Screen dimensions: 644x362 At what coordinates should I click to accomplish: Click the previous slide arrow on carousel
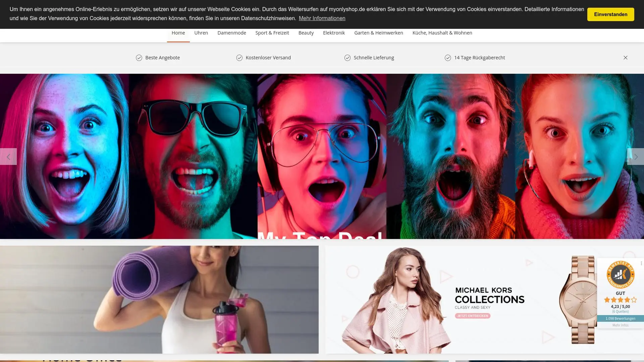click(8, 157)
